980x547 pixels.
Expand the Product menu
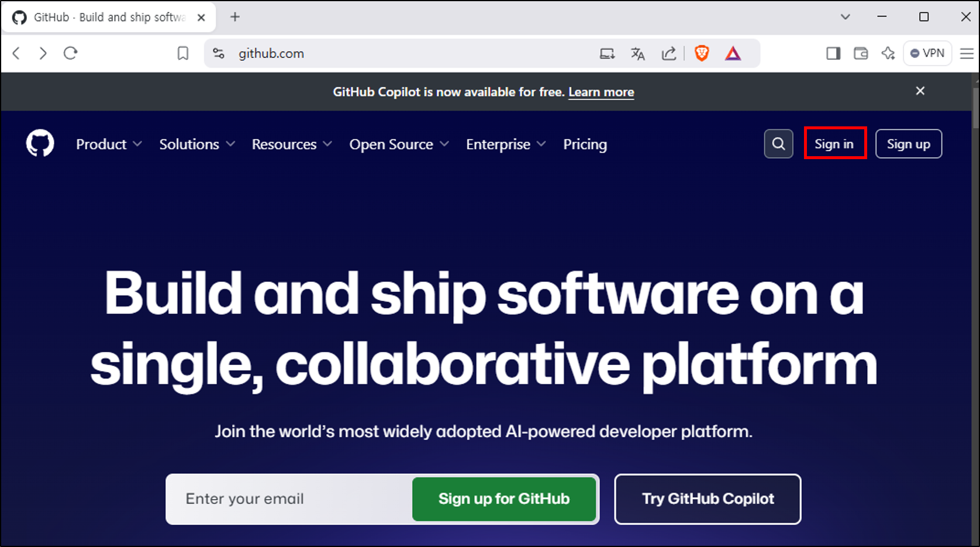point(109,144)
